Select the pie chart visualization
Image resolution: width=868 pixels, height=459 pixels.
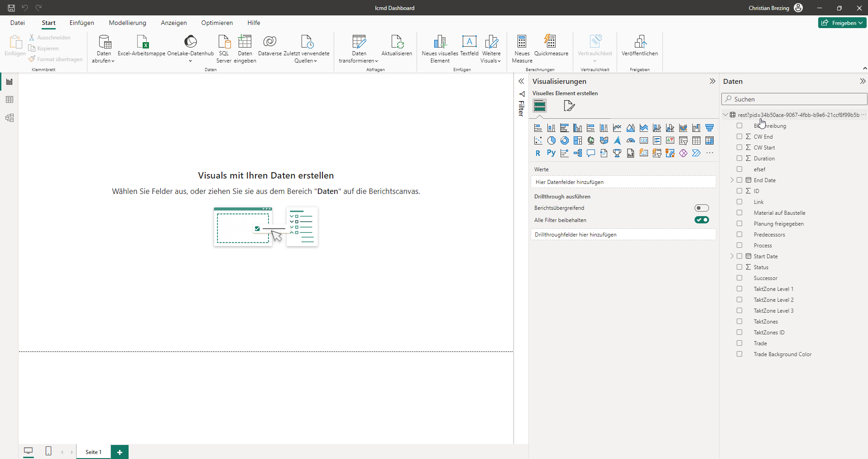coord(551,140)
